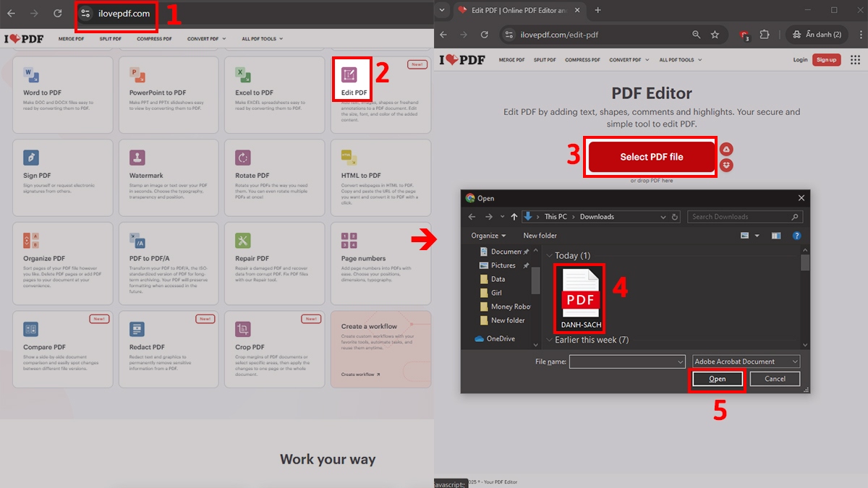The width and height of the screenshot is (868, 488).
Task: Open the HTML to PDF tool card
Action: [380, 177]
